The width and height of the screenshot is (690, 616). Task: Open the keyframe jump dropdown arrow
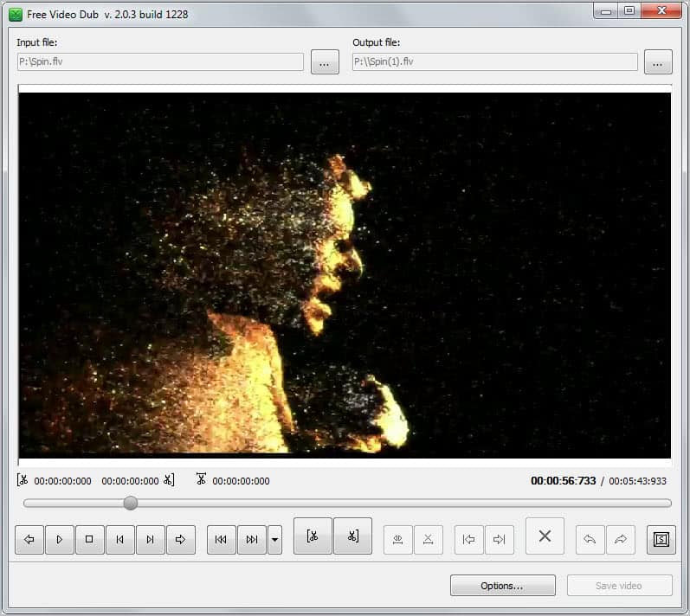click(x=274, y=540)
